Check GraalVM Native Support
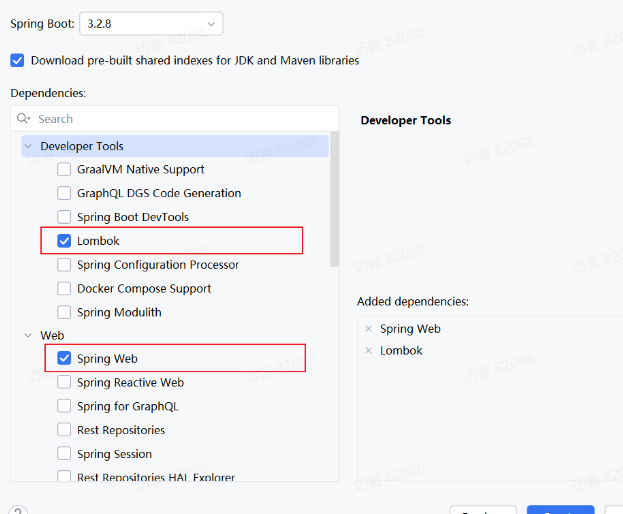 coord(64,169)
